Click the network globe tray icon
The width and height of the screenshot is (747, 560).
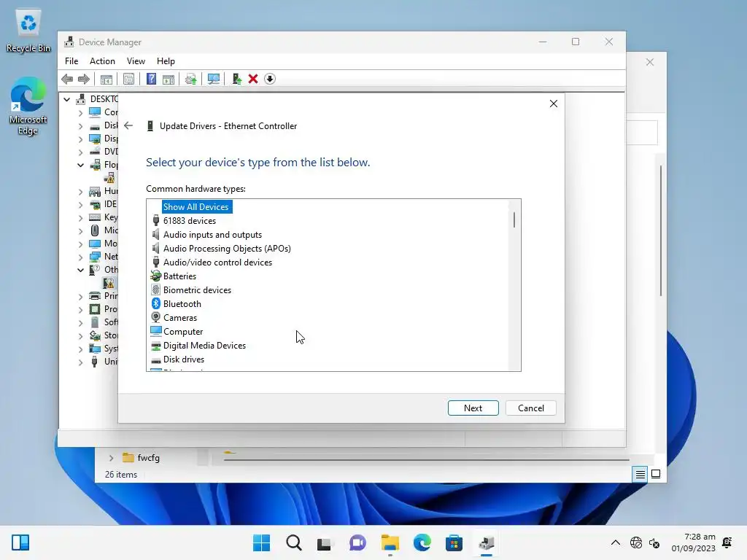pyautogui.click(x=635, y=542)
